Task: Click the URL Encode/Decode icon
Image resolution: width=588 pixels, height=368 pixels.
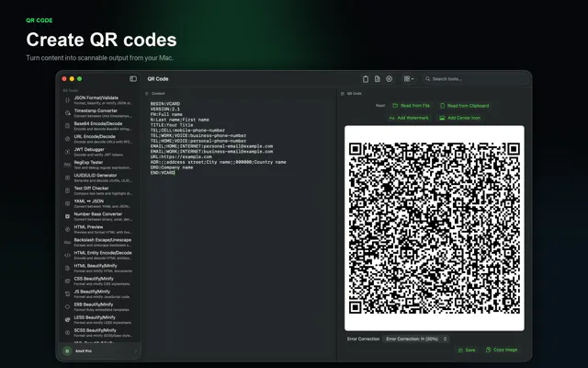Action: click(67, 139)
